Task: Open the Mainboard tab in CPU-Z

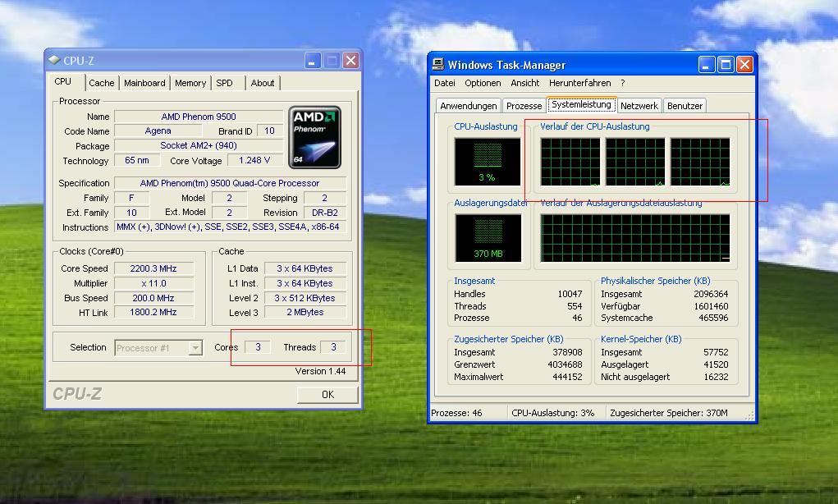Action: pyautogui.click(x=144, y=83)
